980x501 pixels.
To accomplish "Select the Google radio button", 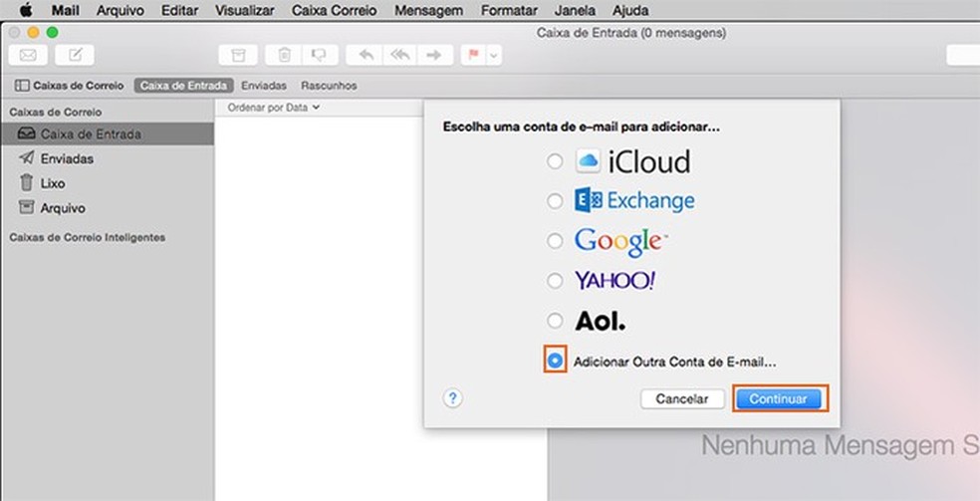I will tap(555, 241).
